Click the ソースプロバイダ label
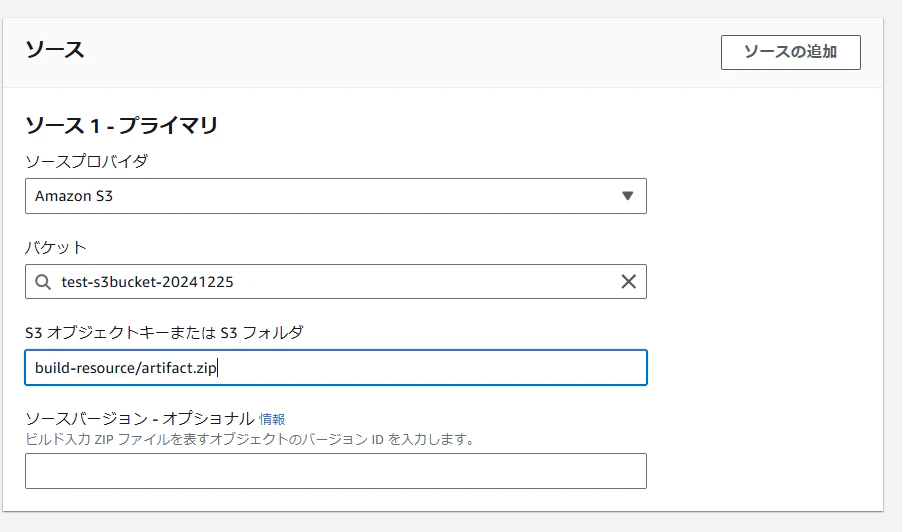This screenshot has height=532, width=902. [86, 161]
